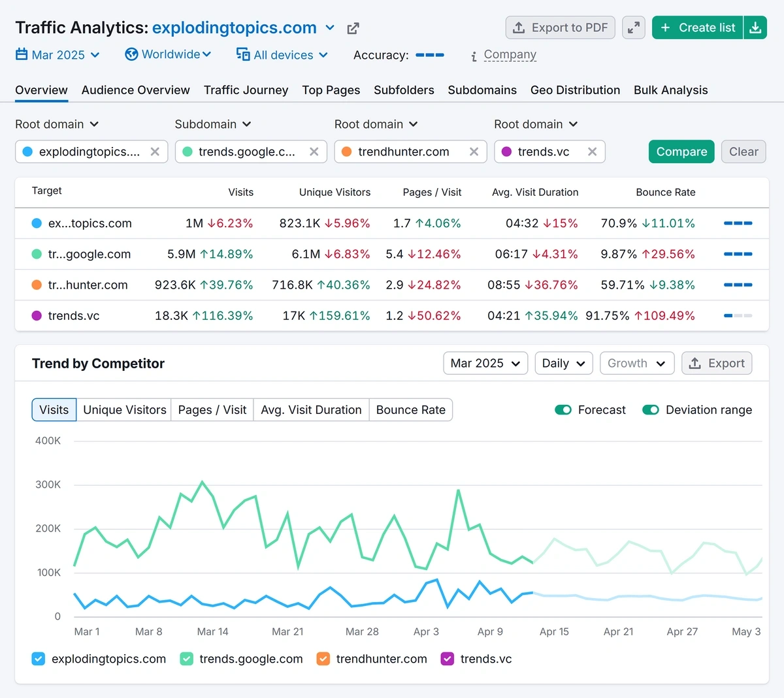The width and height of the screenshot is (784, 698).
Task: Click the calendar icon next to Mar 2025
Action: click(22, 54)
